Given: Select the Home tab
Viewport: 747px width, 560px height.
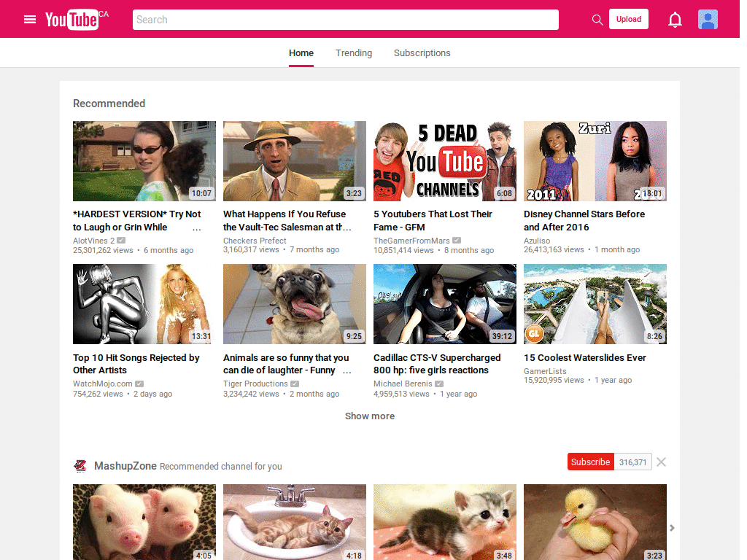Looking at the screenshot, I should click(301, 52).
